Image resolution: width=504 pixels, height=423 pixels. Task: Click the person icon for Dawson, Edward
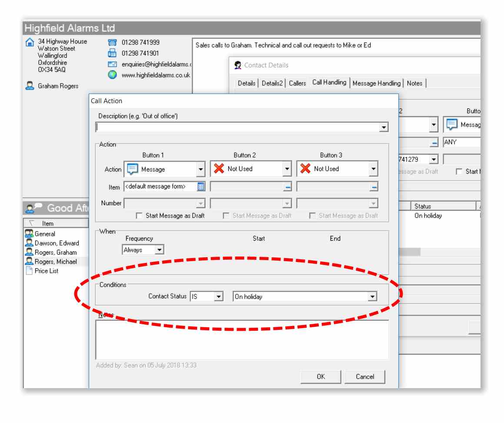click(x=29, y=243)
